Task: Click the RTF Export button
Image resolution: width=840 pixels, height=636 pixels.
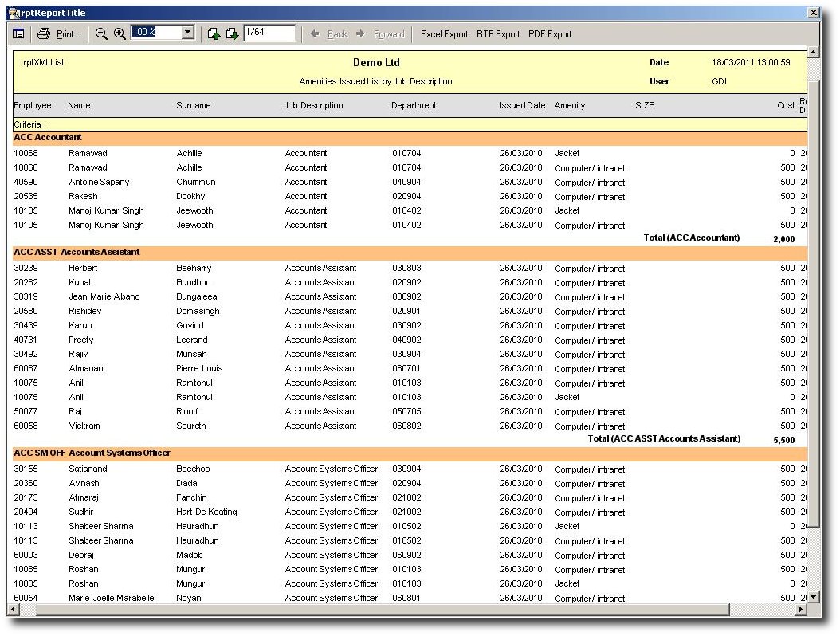Action: (x=498, y=34)
